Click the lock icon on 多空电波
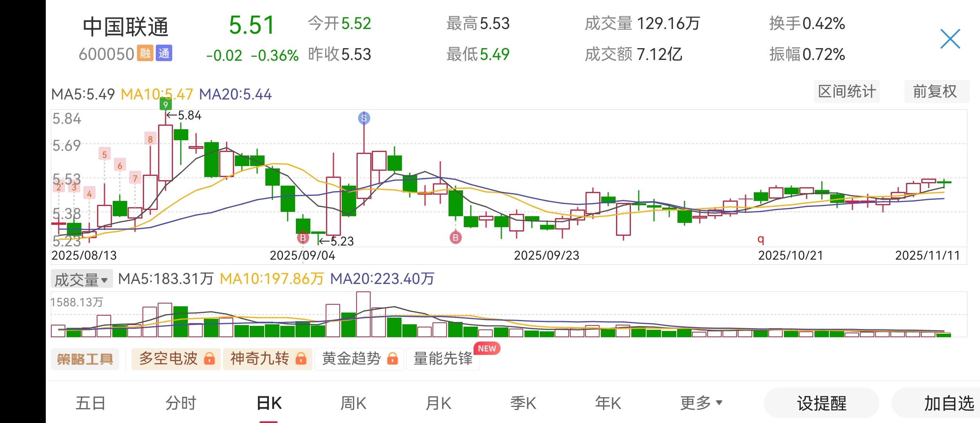Image resolution: width=980 pixels, height=423 pixels. (x=209, y=358)
